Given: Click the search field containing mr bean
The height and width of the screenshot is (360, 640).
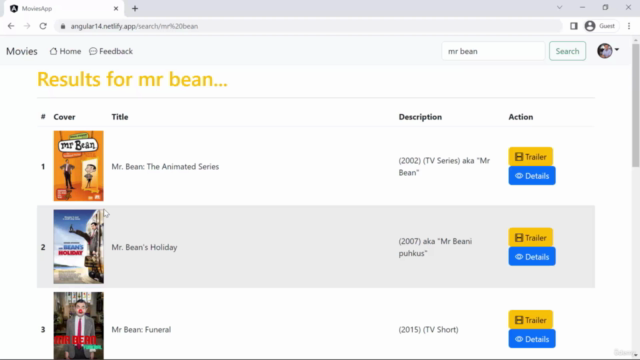Looking at the screenshot, I should click(x=493, y=51).
